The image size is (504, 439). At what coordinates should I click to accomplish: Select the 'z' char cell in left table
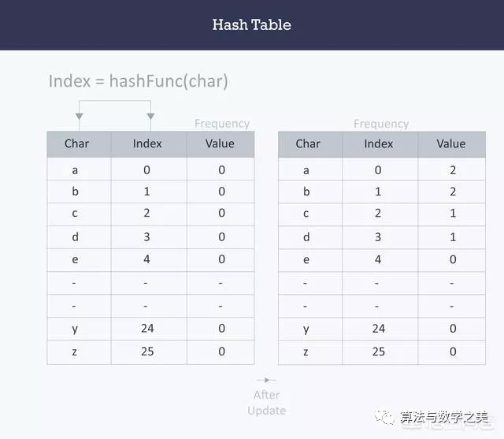tap(74, 352)
